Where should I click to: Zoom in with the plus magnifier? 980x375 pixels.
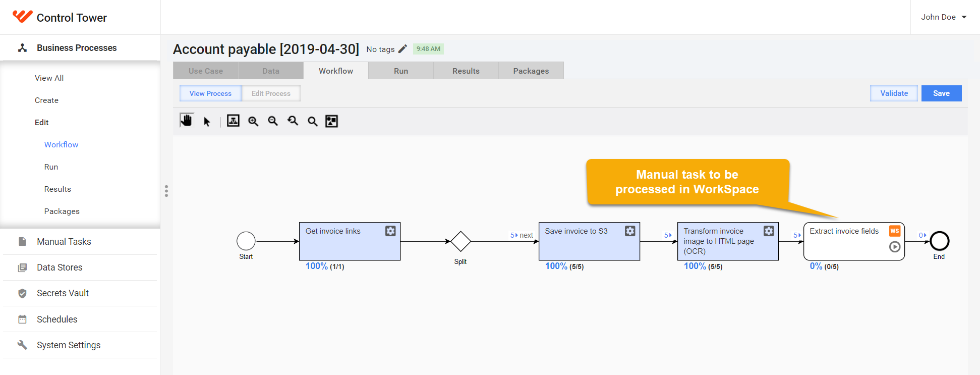pos(253,121)
